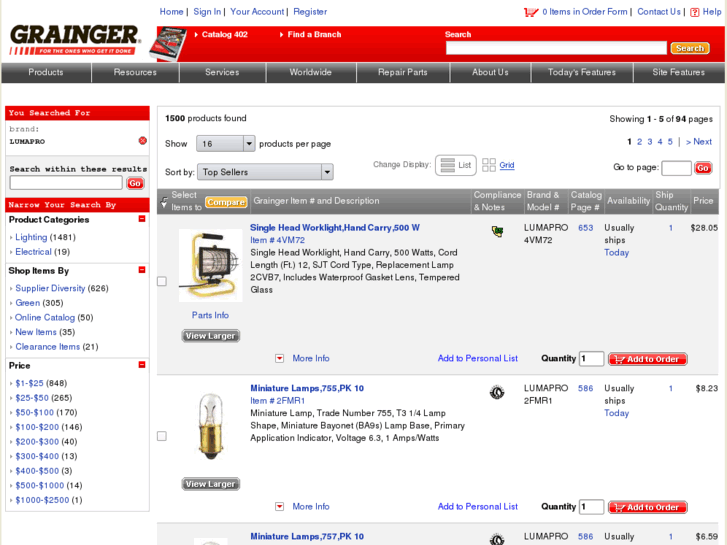Click the Go to page number field
Screen dimensions: 727x545
676,168
